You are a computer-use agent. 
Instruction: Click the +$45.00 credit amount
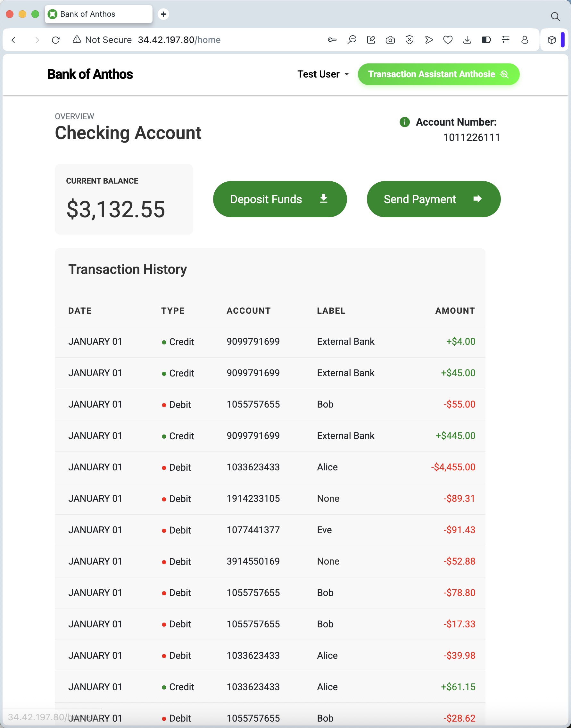[x=458, y=373]
